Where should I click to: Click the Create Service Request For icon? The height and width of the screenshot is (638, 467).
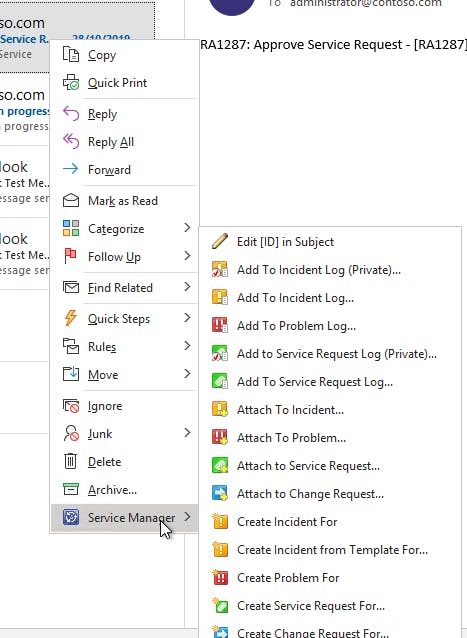click(220, 605)
